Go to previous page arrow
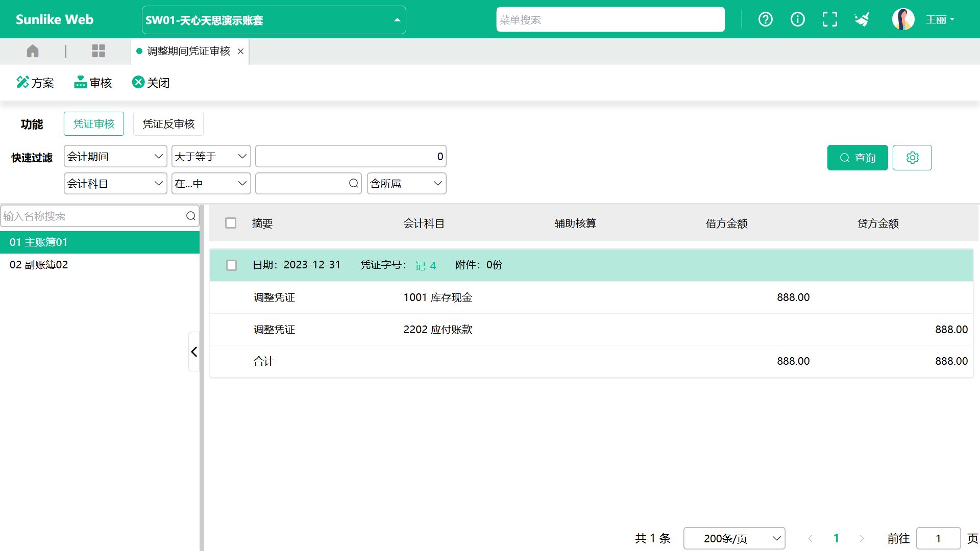Viewport: 980px width, 551px height. point(811,538)
